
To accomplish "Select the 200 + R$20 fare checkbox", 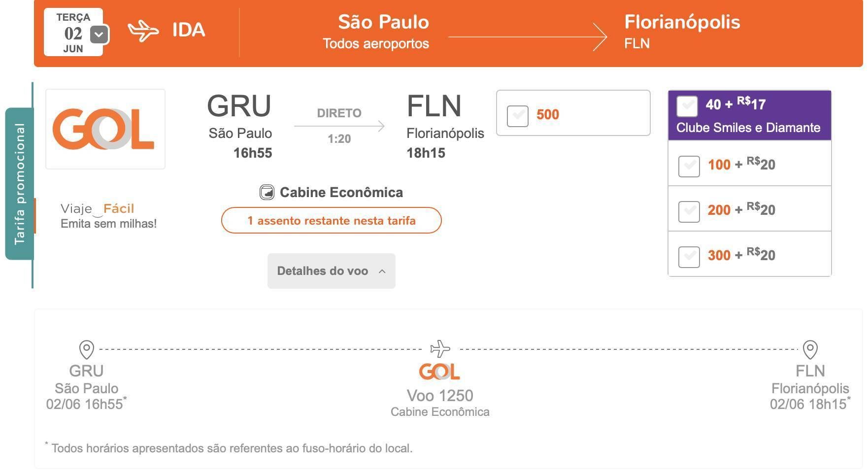I will coord(689,212).
